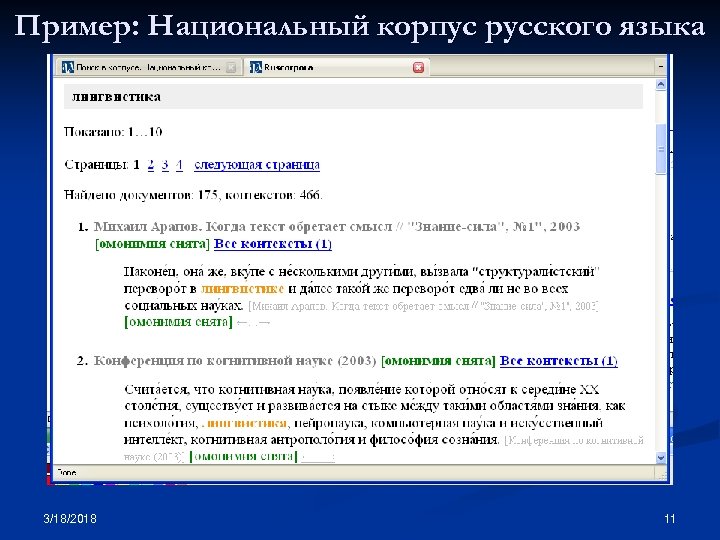Go to results page 3
Image resolution: width=720 pixels, height=540 pixels.
(165, 164)
